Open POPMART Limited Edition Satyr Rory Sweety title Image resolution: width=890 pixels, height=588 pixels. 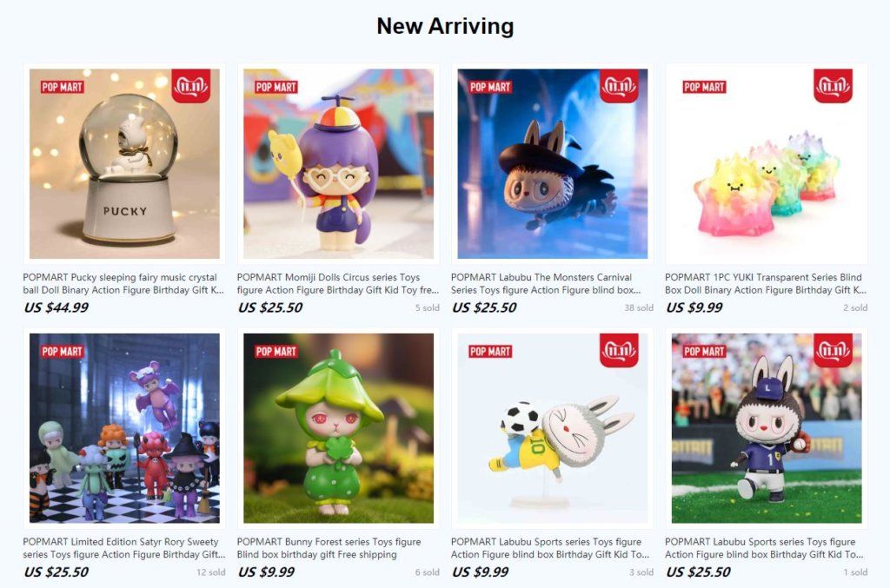(123, 548)
